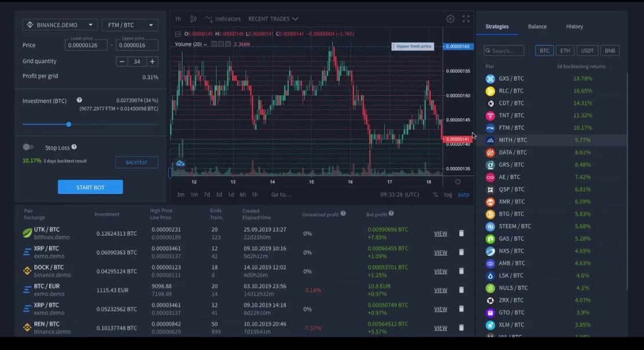Run the BACKTEST

(136, 162)
